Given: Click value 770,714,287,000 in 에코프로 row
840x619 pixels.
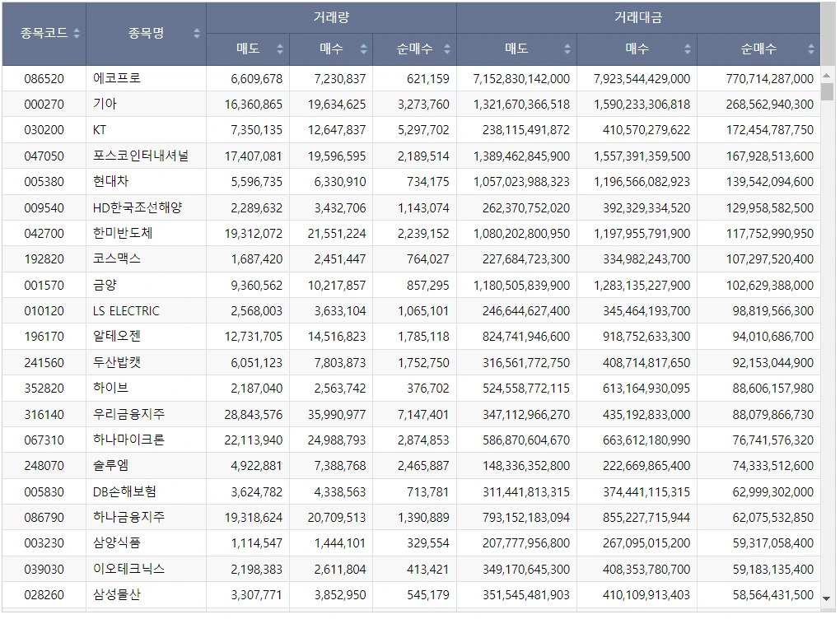Looking at the screenshot, I should coord(770,79).
